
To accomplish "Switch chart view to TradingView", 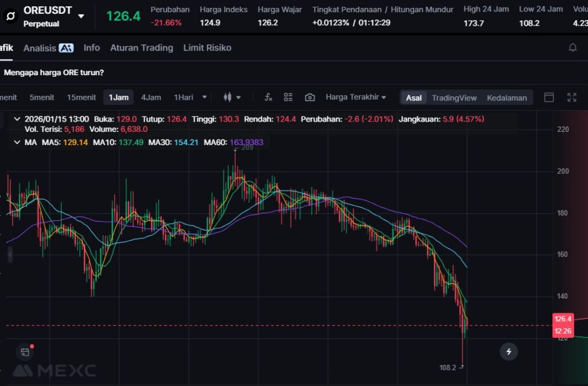I will click(454, 98).
